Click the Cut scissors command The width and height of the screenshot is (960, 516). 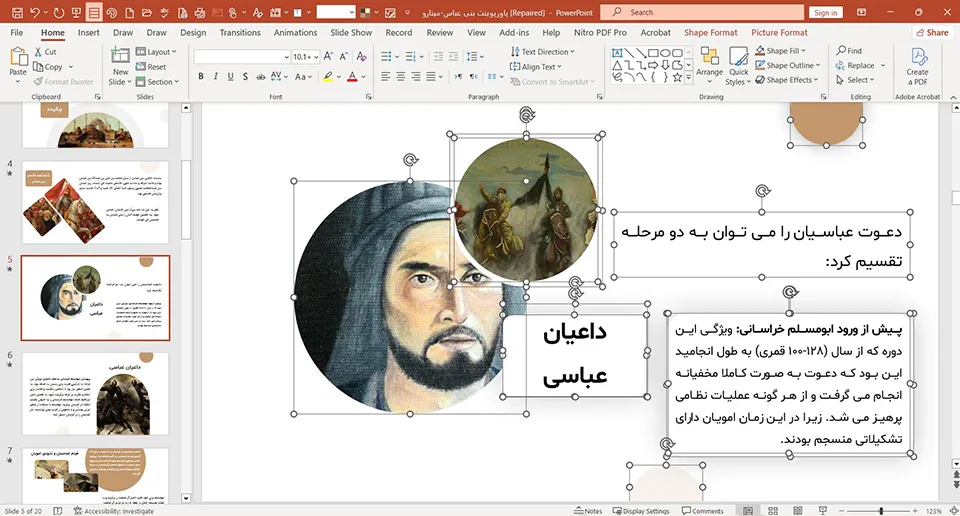45,52
